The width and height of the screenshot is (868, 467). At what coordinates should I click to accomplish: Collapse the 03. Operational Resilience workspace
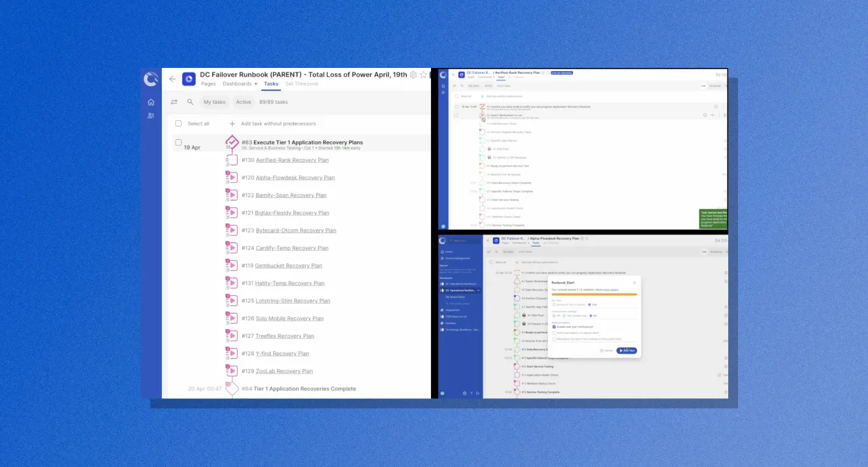pyautogui.click(x=479, y=291)
